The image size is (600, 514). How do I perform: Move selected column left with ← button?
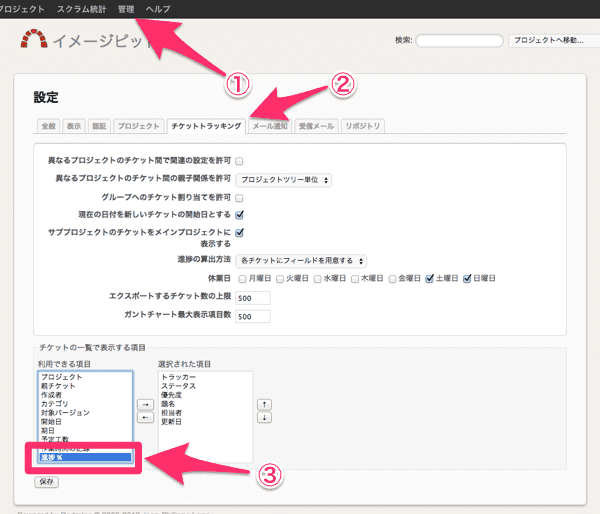pyautogui.click(x=145, y=417)
